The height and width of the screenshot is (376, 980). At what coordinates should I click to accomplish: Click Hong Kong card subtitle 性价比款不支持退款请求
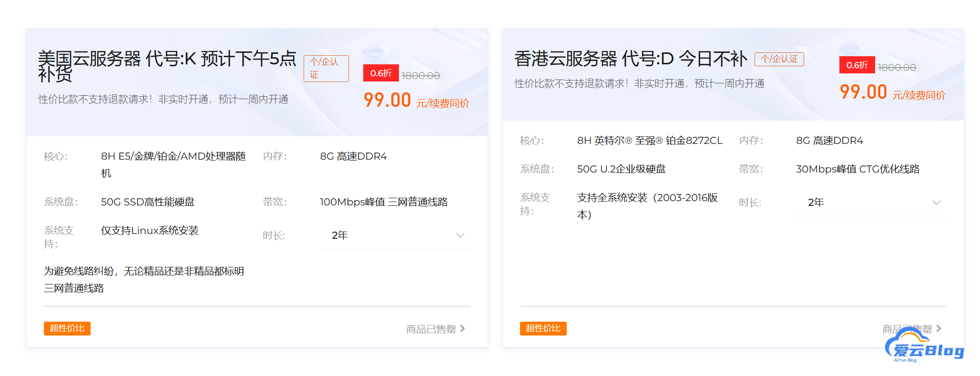[x=640, y=83]
